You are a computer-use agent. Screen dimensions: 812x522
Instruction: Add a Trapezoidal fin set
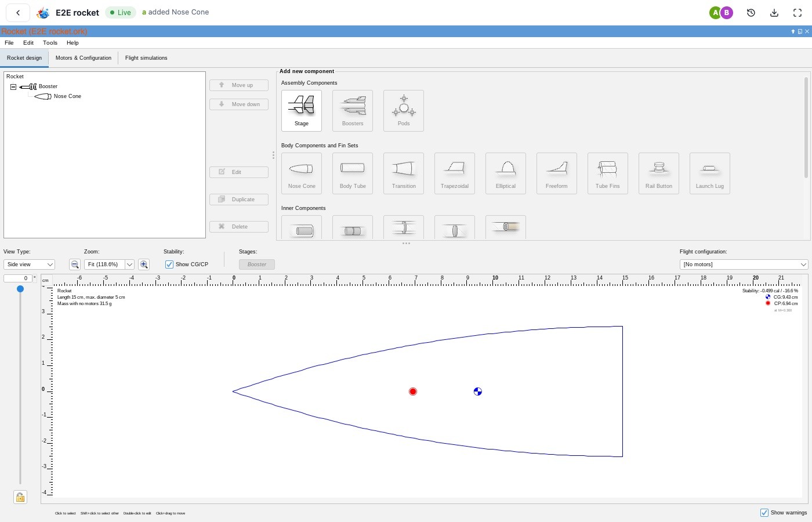point(455,173)
